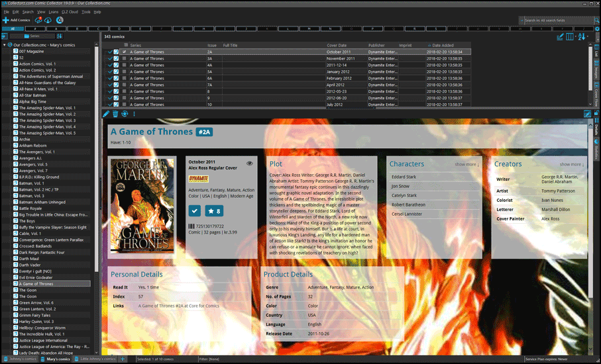Click the select columns icon

coord(570,37)
